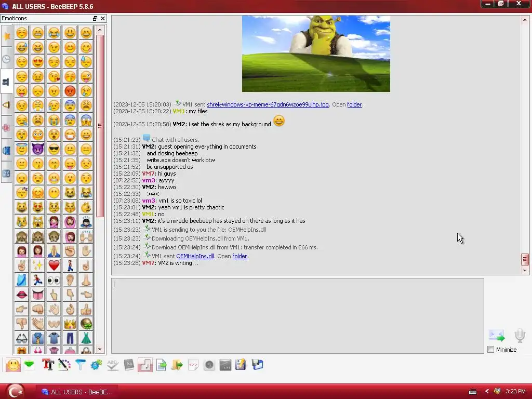
Task: Click the save chat floppy pencil icon
Action: (241, 365)
